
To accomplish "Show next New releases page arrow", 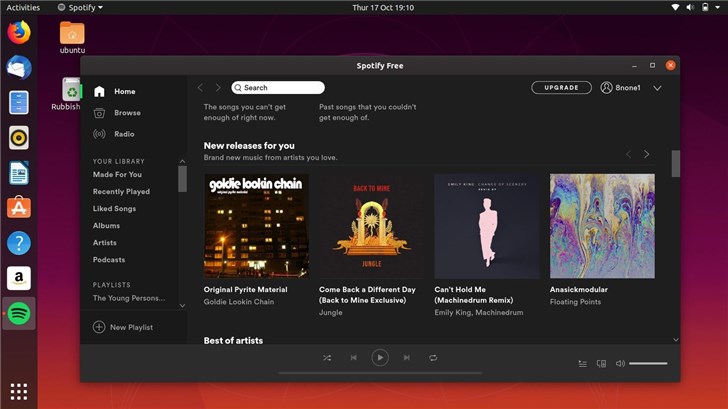I will pyautogui.click(x=646, y=154).
